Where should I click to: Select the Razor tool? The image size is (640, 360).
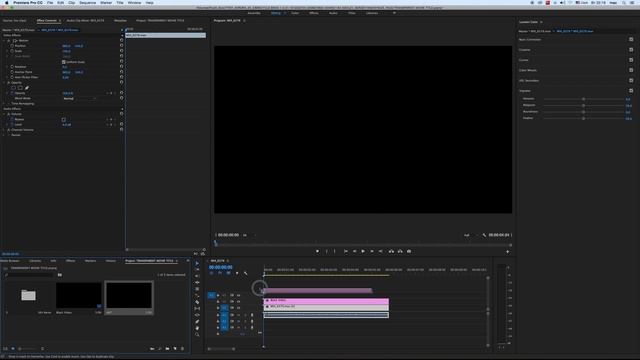pos(197,302)
